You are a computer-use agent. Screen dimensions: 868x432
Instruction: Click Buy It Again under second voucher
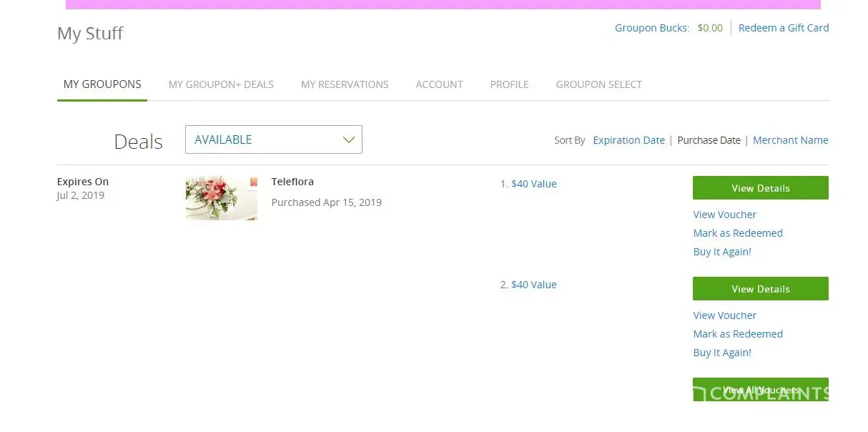(x=722, y=353)
